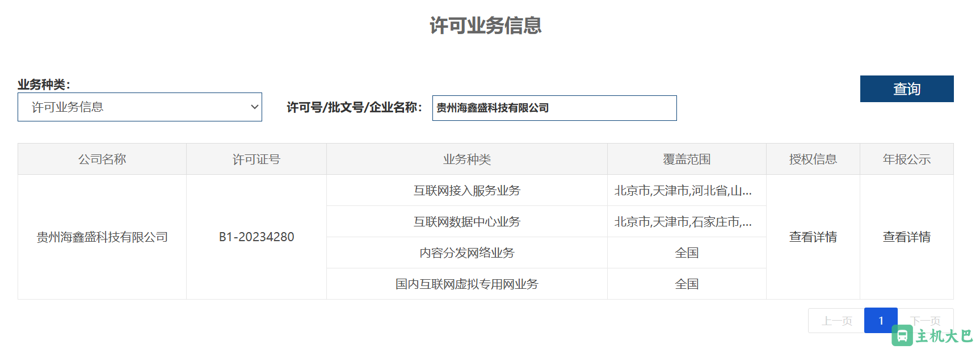This screenshot has height=349, width=980.
Task: Click the 贵州海鑫盛科技有限公司 company name cell
Action: [102, 237]
